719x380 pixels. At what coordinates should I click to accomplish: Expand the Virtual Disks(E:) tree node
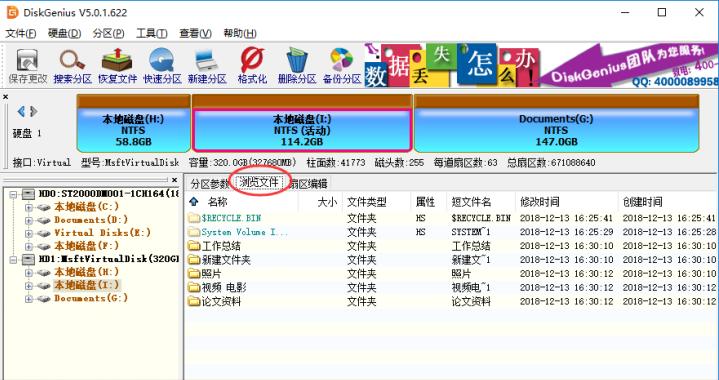click(x=29, y=233)
